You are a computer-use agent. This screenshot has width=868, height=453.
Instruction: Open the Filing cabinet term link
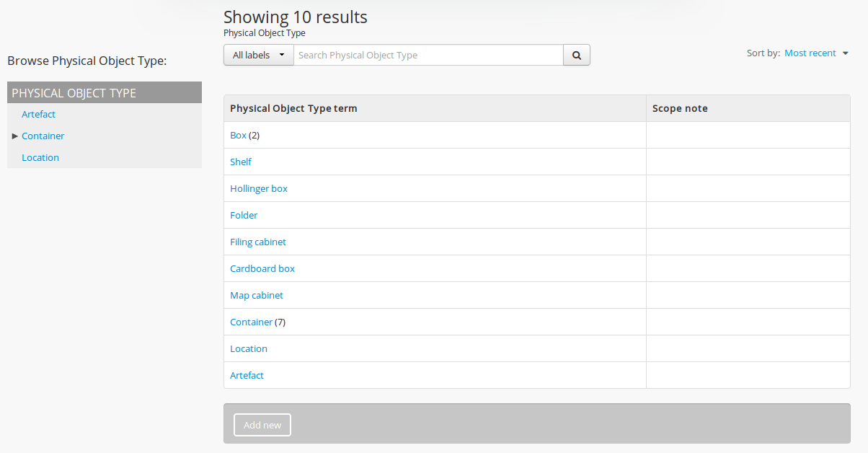pyautogui.click(x=258, y=242)
